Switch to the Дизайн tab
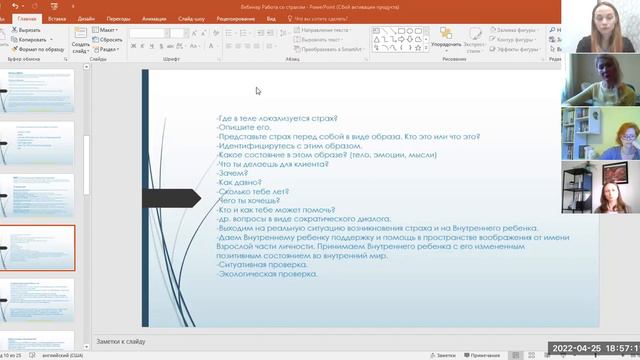Viewport: 640px width, 360px height. pos(86,19)
